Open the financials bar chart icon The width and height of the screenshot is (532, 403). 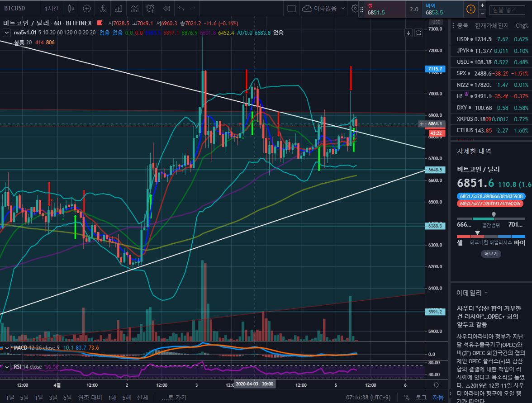[119, 9]
